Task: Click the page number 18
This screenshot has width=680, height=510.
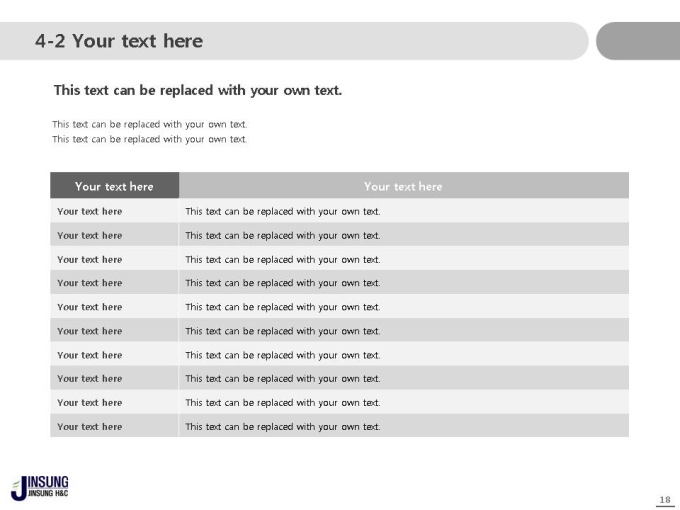Action: [665, 500]
